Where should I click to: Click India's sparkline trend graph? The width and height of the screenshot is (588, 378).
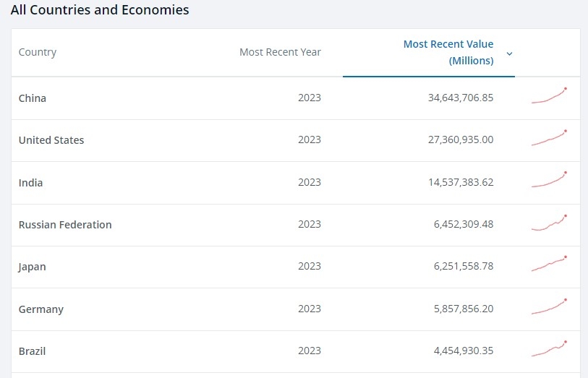[549, 181]
